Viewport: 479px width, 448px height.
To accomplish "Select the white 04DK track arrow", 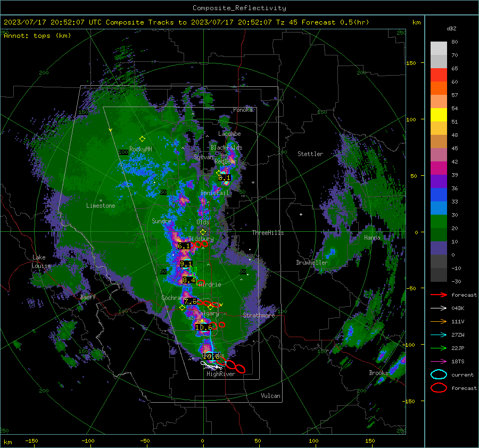I will (439, 308).
